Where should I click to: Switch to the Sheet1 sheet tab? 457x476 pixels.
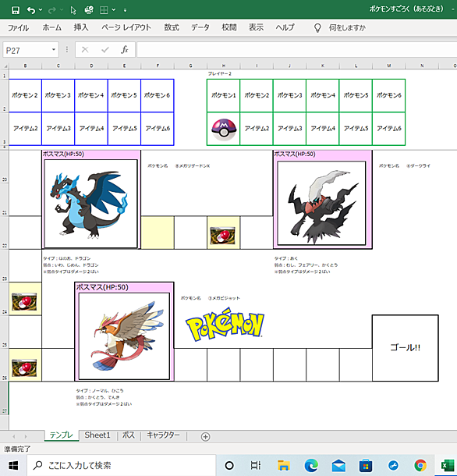[x=97, y=435]
